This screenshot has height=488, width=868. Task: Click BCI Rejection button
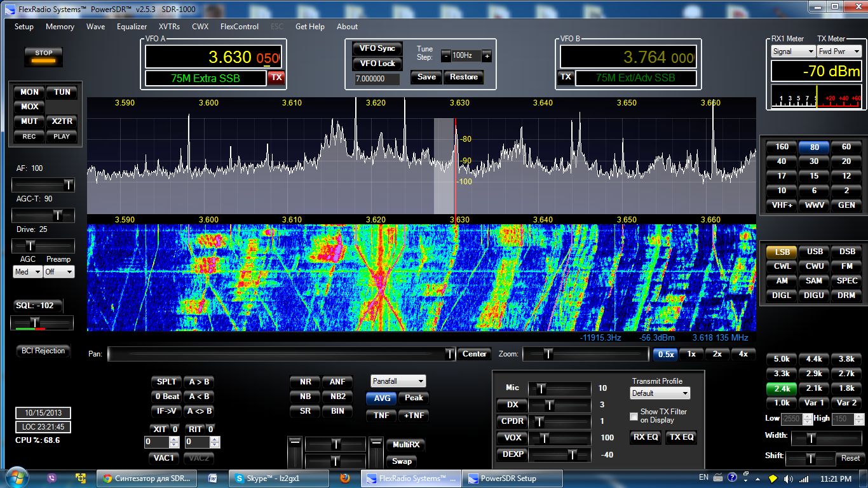coord(43,351)
